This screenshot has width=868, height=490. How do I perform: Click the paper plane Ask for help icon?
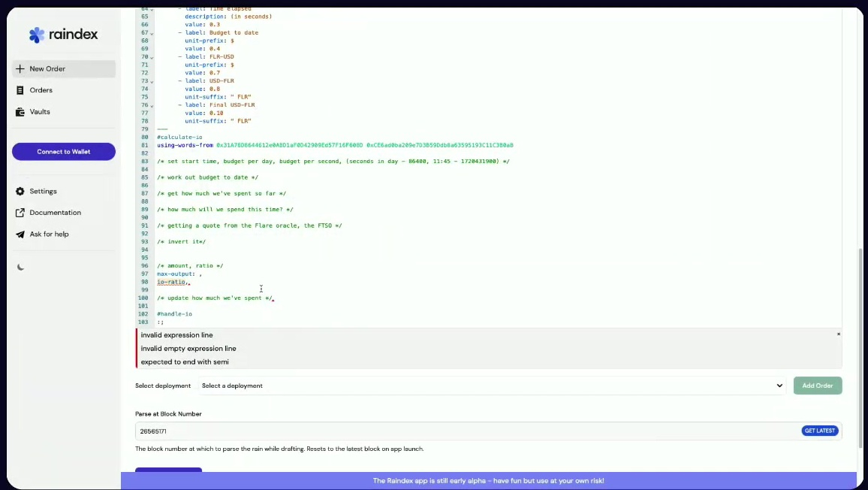[20, 234]
